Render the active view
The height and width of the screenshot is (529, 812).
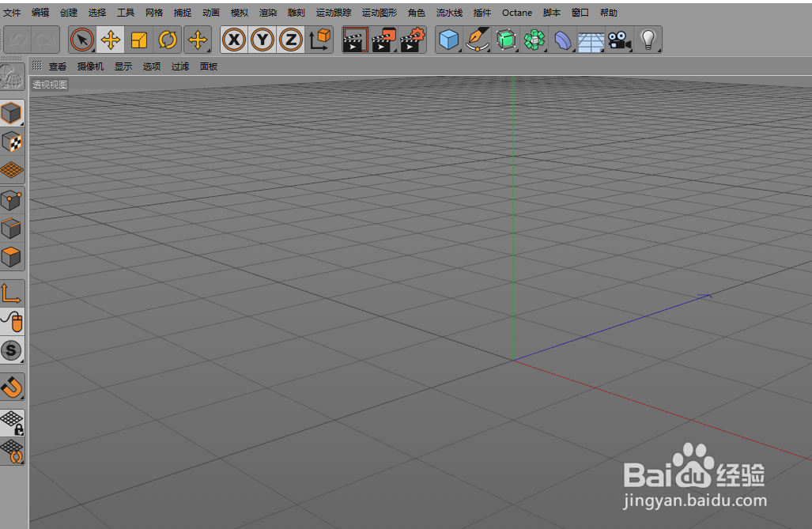tap(355, 40)
